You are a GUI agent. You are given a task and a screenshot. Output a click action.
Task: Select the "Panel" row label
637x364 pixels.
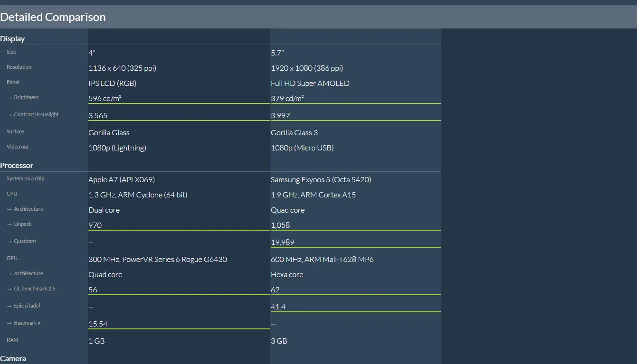click(13, 82)
